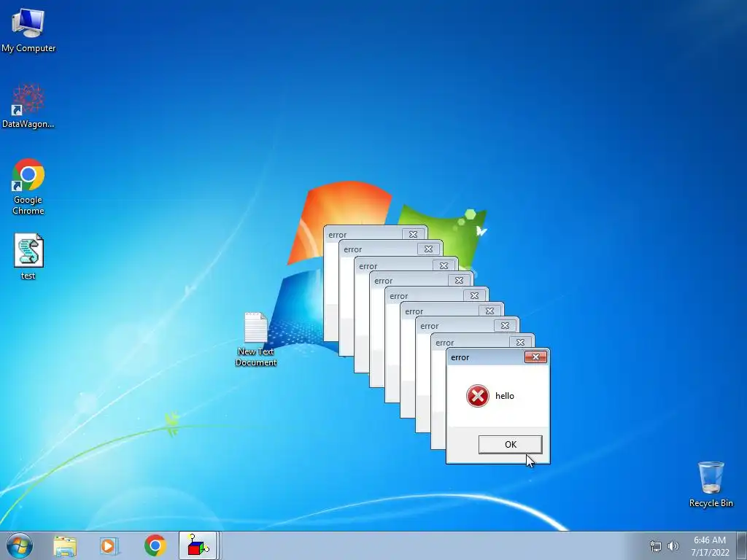Image resolution: width=747 pixels, height=560 pixels.
Task: Close the front error dialog showing hello
Action: [535, 357]
